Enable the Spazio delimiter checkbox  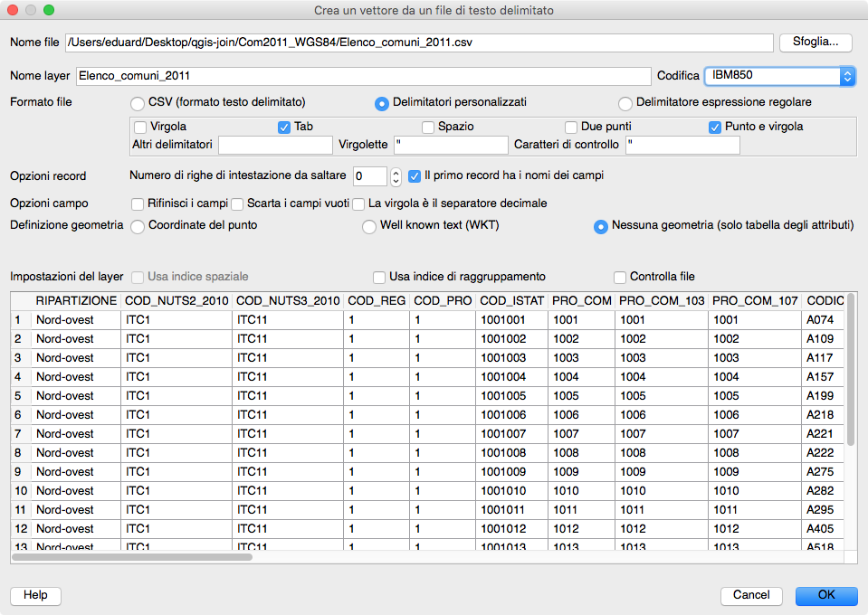tap(428, 128)
